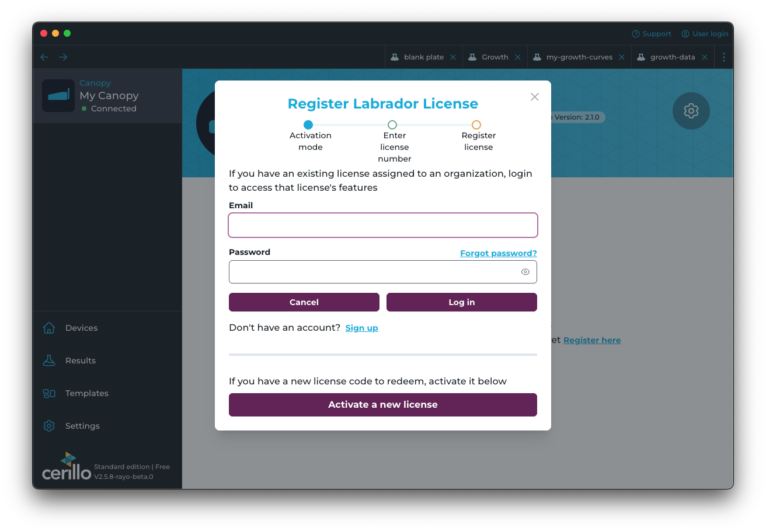Open the Sign up link
This screenshot has width=766, height=532.
pyautogui.click(x=361, y=328)
